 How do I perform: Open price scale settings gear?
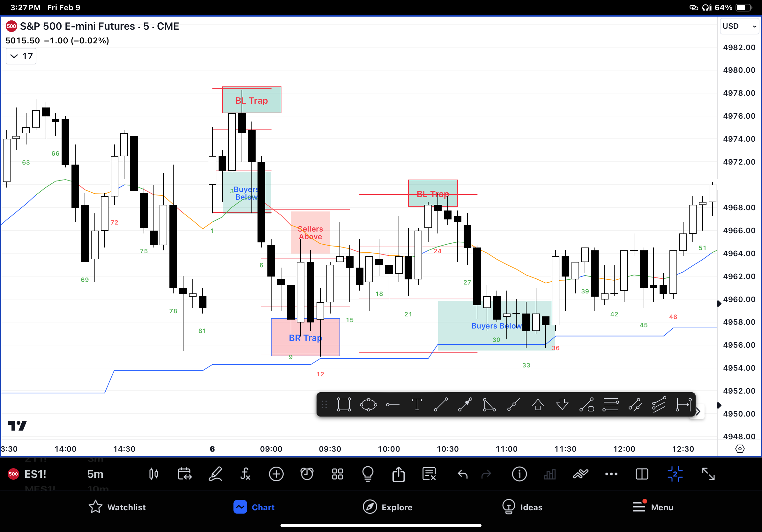(x=740, y=449)
